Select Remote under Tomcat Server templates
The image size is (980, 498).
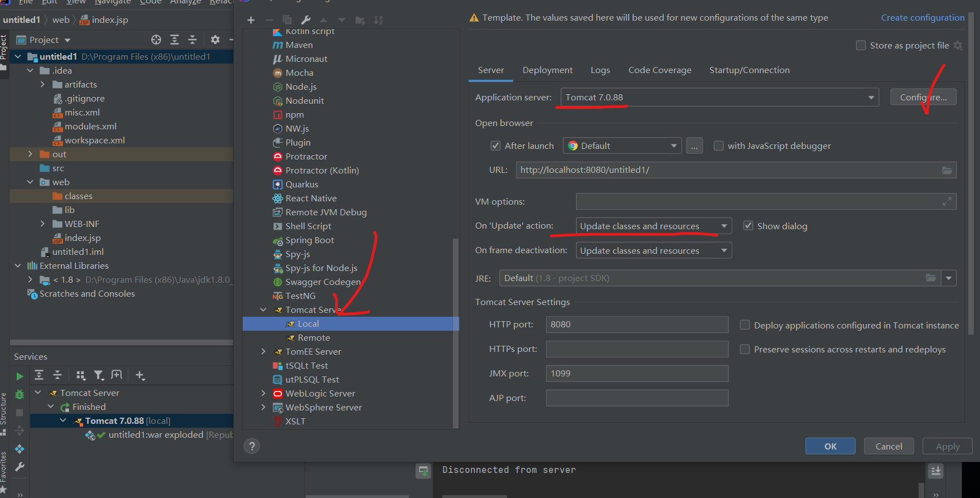click(x=313, y=338)
